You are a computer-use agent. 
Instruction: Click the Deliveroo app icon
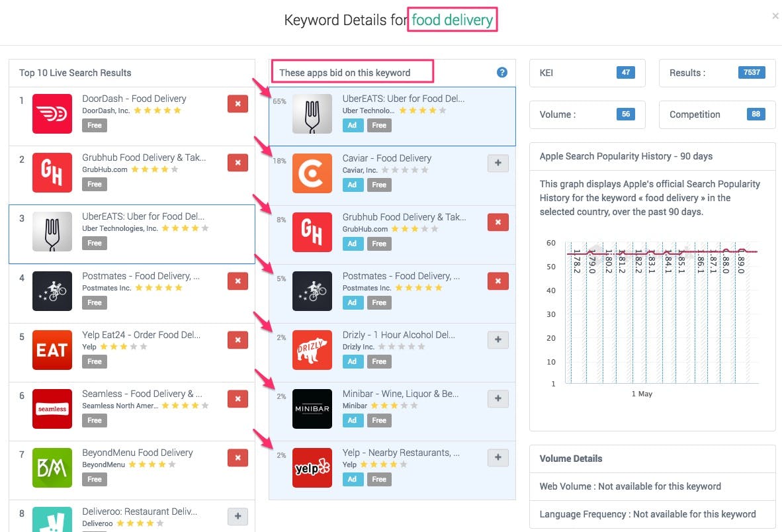tap(52, 519)
